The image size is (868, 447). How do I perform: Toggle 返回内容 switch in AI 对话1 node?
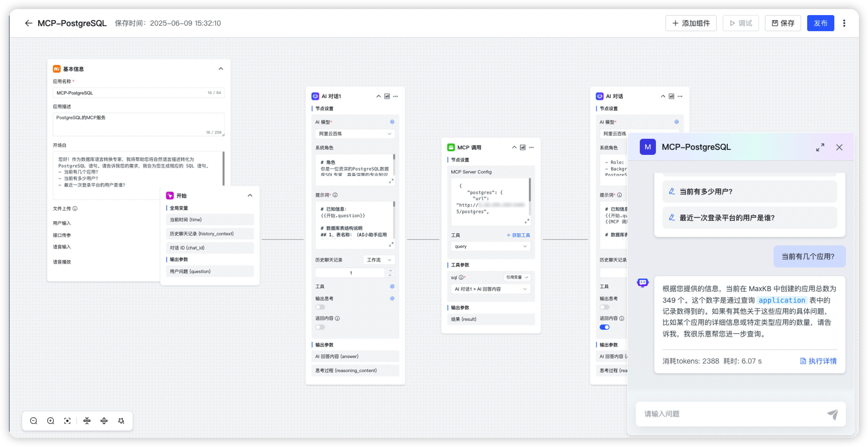(x=320, y=327)
